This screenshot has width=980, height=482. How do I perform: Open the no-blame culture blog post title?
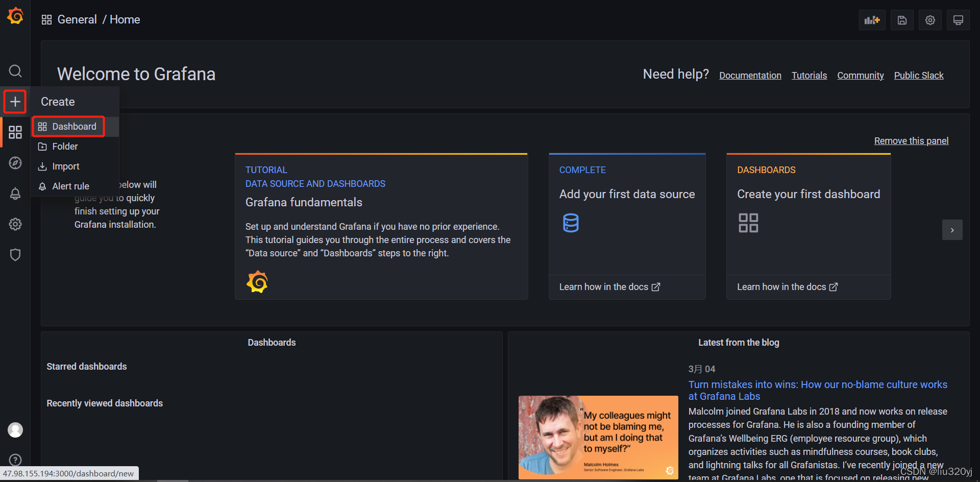pos(818,391)
